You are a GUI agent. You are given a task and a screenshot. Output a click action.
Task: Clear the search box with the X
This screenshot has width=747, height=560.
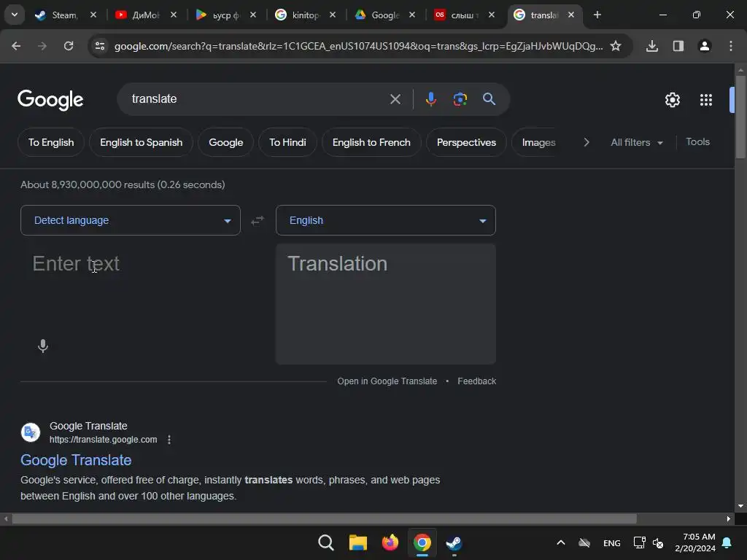395,99
